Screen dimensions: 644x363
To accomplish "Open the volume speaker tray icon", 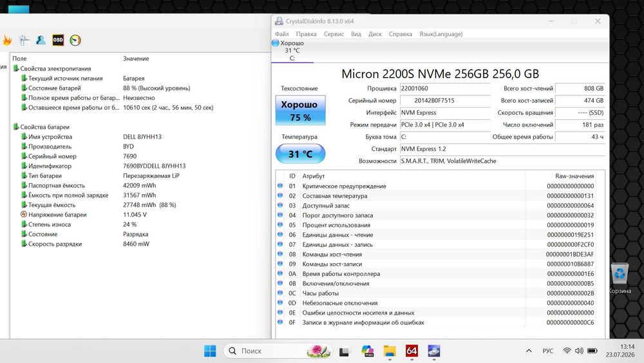I will 579,351.
